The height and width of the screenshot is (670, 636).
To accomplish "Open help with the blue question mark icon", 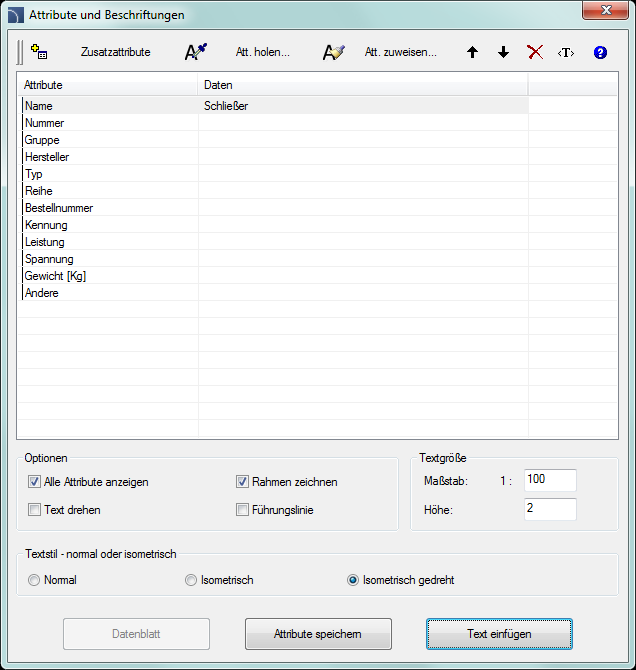I will (x=600, y=52).
